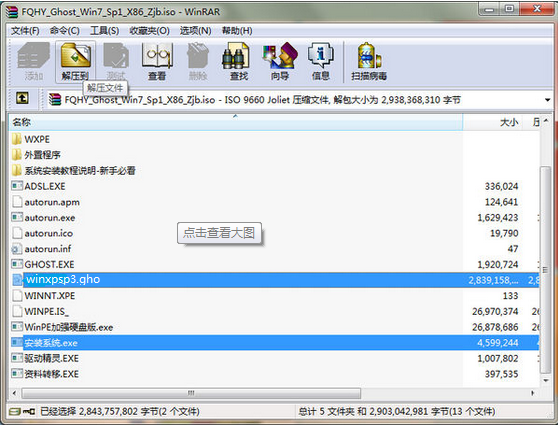Click the autorun.inf gear file icon
Screen dimensions: 558x426
(x=17, y=248)
